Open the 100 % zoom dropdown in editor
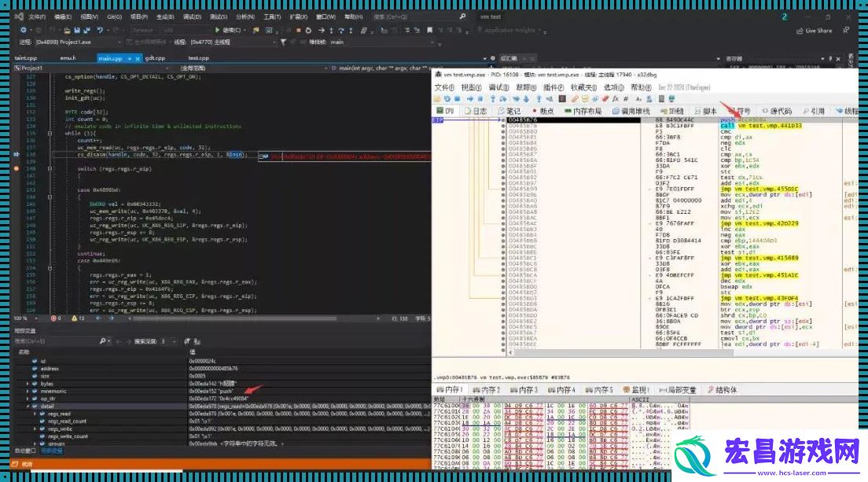868x482 pixels. pos(26,318)
